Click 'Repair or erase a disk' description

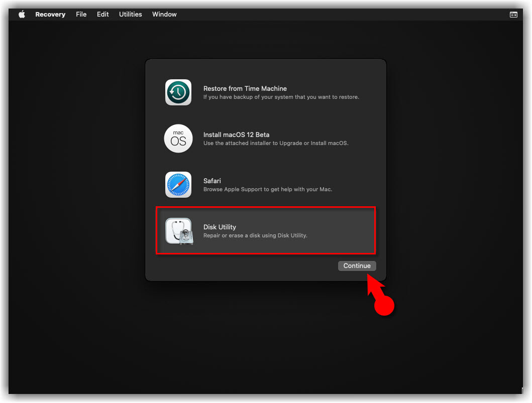pyautogui.click(x=255, y=235)
